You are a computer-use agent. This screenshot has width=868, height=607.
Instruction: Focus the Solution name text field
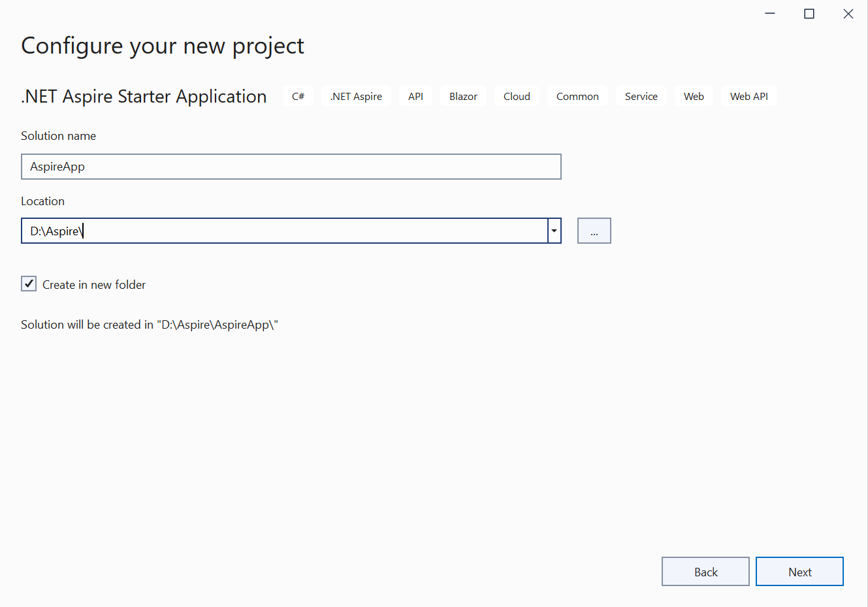[x=291, y=167]
